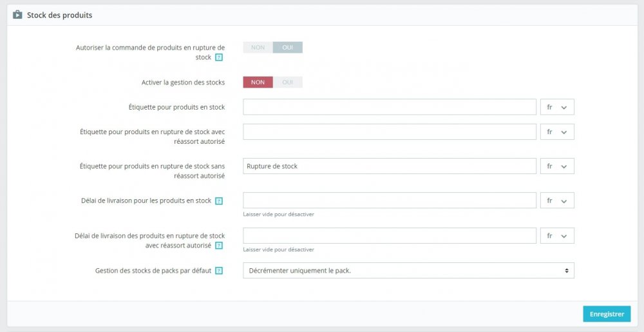Click help icon for out-of-stock ordering

[x=219, y=57]
